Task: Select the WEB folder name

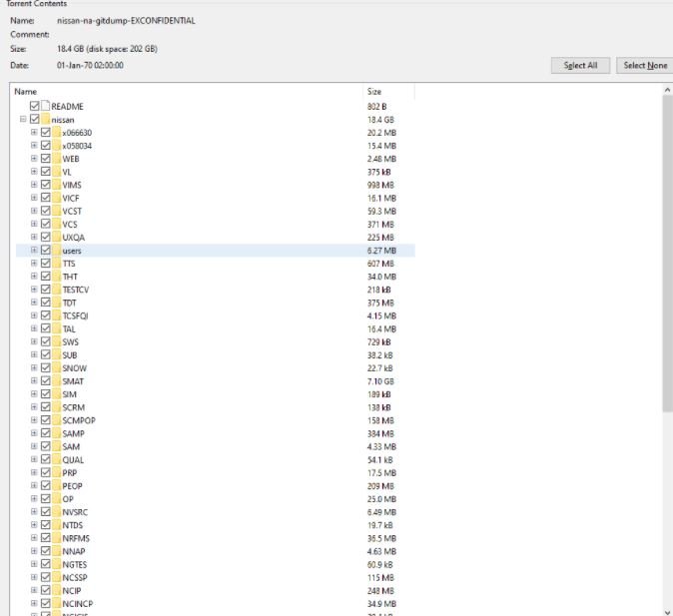Action: 71,159
